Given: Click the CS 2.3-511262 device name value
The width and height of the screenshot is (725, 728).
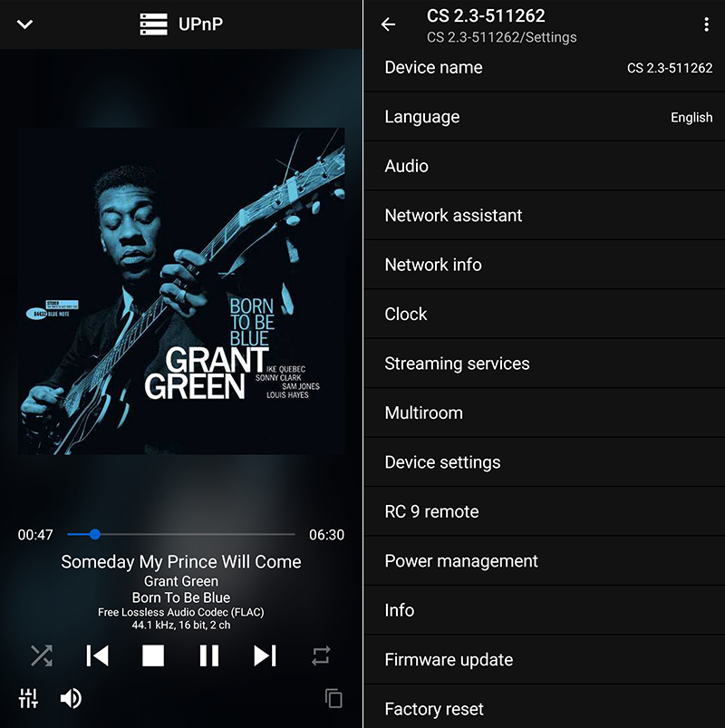Looking at the screenshot, I should click(x=670, y=68).
